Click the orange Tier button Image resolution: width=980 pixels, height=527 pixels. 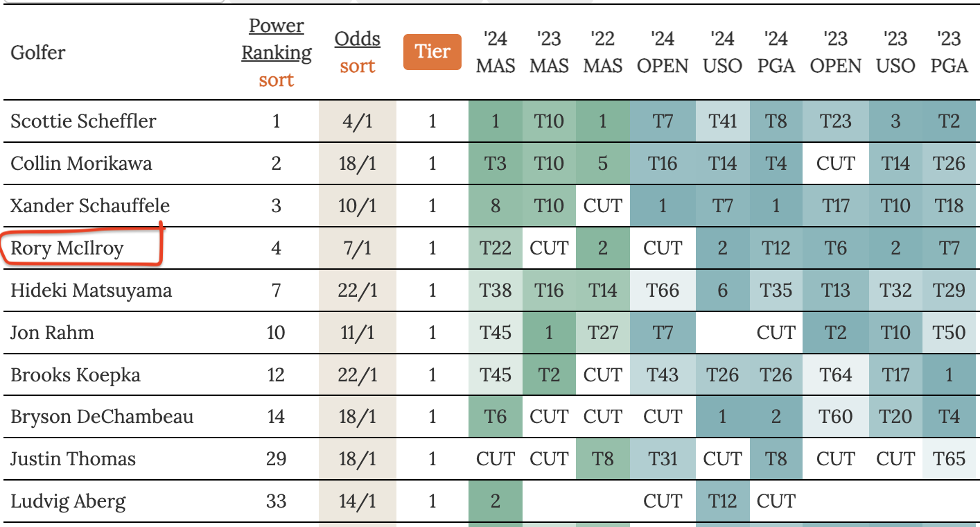point(432,51)
